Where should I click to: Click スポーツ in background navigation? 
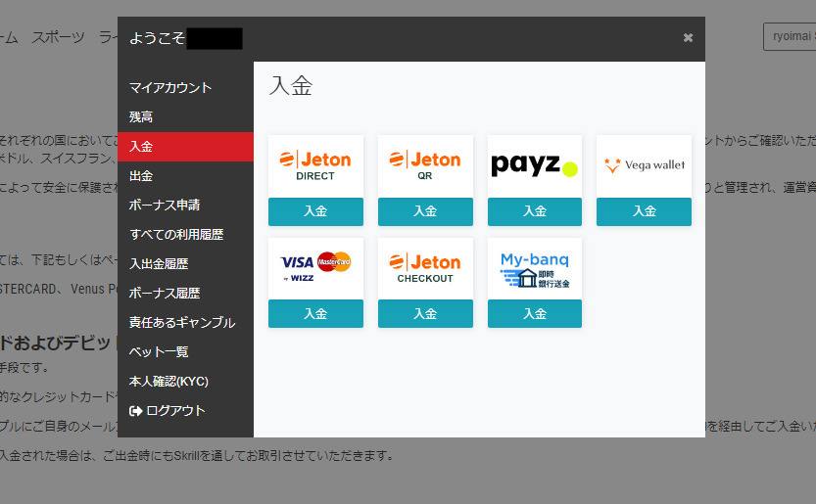58,37
